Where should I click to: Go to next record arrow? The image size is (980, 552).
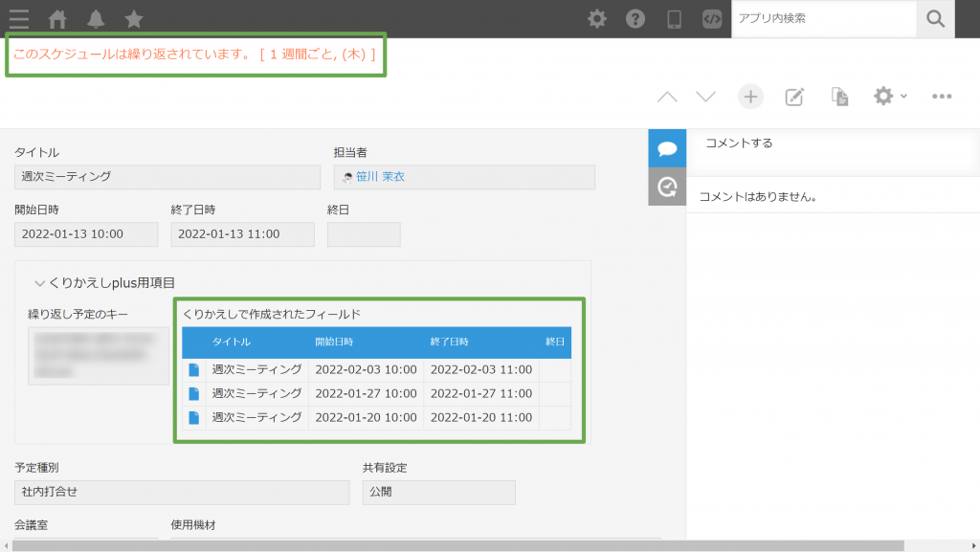tap(705, 97)
